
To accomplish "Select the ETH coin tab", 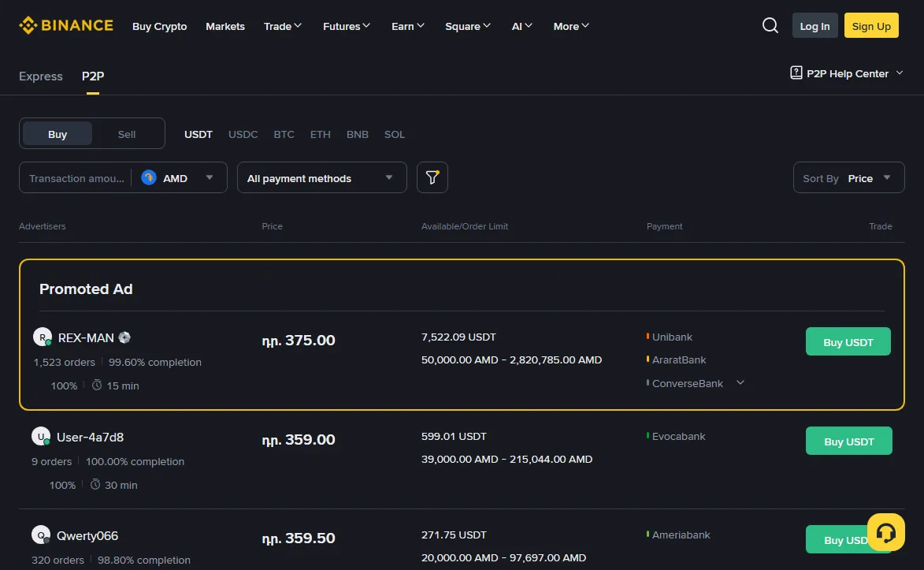I will pos(321,134).
